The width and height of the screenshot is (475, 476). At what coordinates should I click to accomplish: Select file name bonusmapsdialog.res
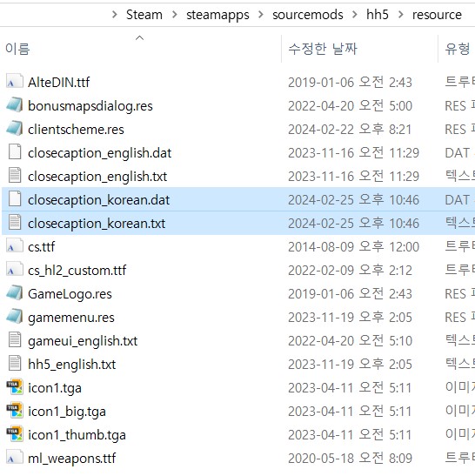click(90, 106)
